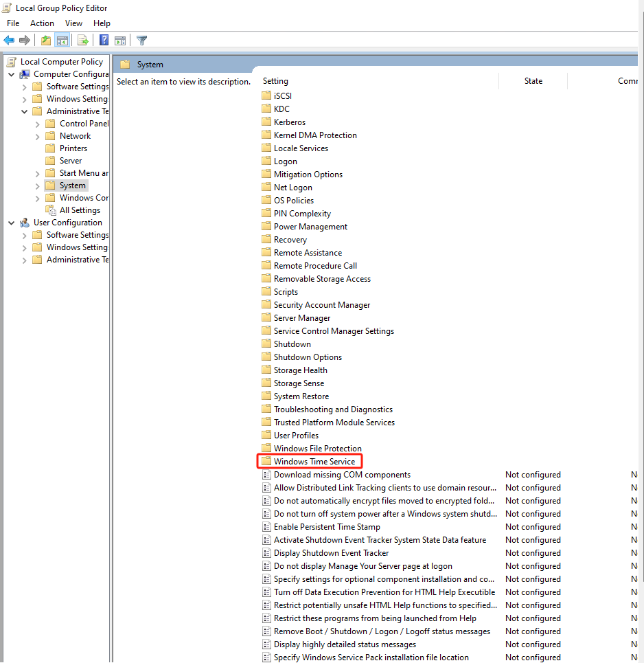Select the Kernel DMA Protection folder
Image resolution: width=644 pixels, height=663 pixels.
click(315, 135)
